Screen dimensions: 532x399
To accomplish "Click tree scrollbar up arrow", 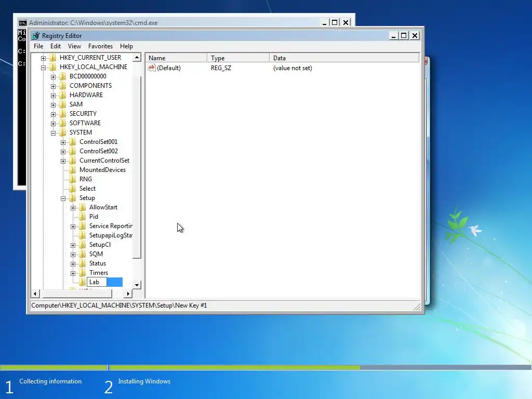I will click(137, 57).
